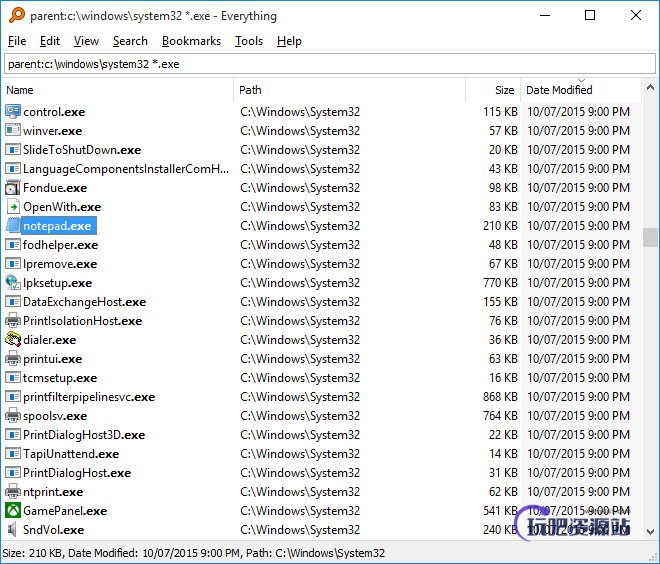Click the fodhelper.exe file icon
Screen dimensions: 660x564
(13, 245)
